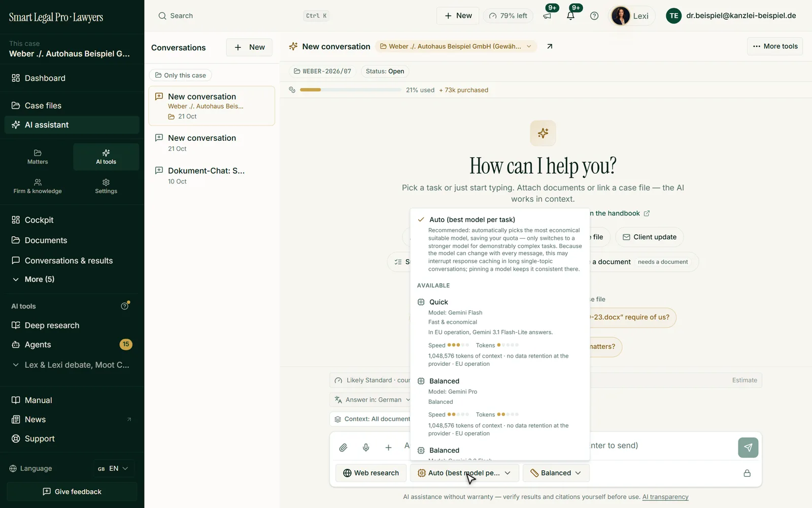Open the case selector Weber ./. Autohaus dropdown
This screenshot has width=812, height=508.
pos(456,46)
